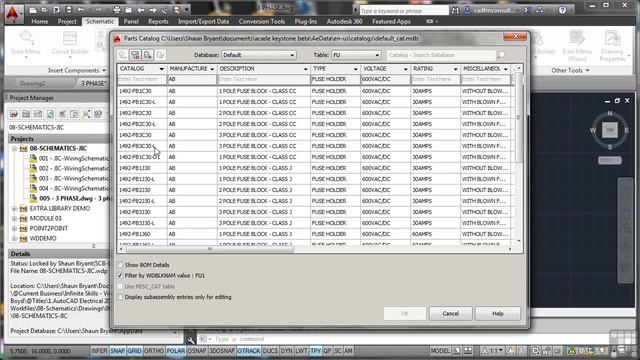Viewport: 640px width, 360px height.
Task: Toggle SNAP mode in status bar
Action: (118, 351)
